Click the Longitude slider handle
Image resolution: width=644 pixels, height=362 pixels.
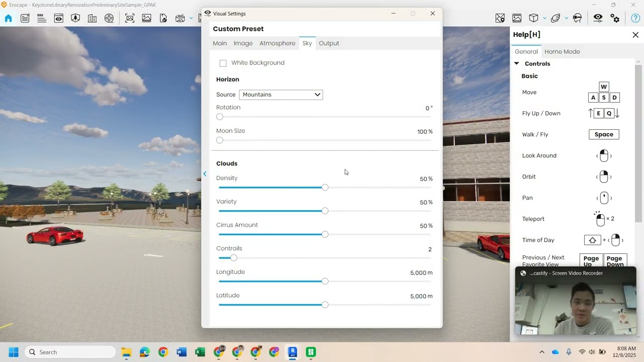[325, 282]
